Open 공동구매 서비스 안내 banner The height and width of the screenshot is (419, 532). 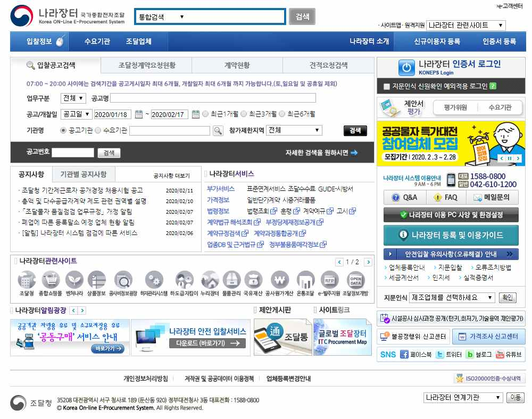click(70, 337)
